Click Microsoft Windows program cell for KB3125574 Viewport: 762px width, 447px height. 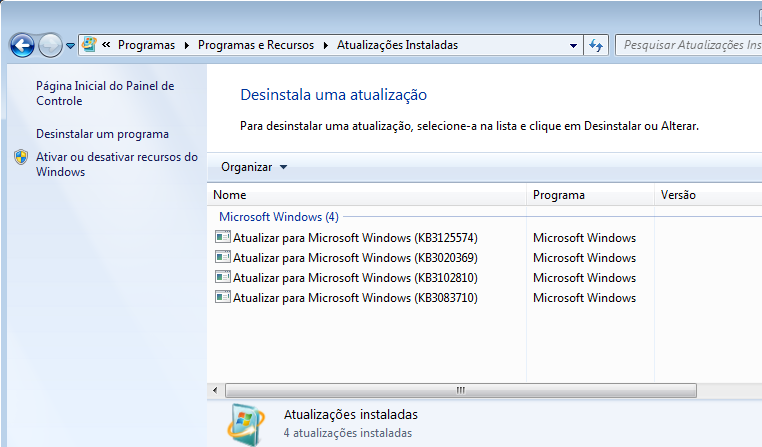tap(584, 238)
